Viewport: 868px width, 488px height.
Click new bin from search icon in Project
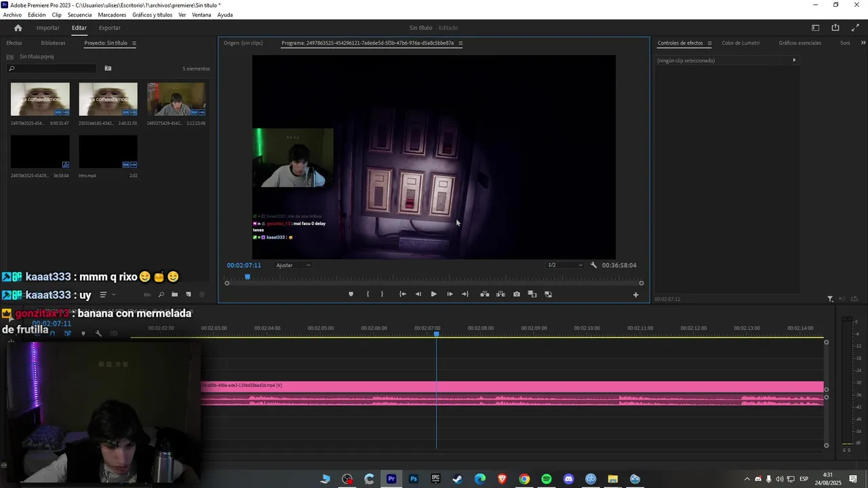(x=108, y=68)
